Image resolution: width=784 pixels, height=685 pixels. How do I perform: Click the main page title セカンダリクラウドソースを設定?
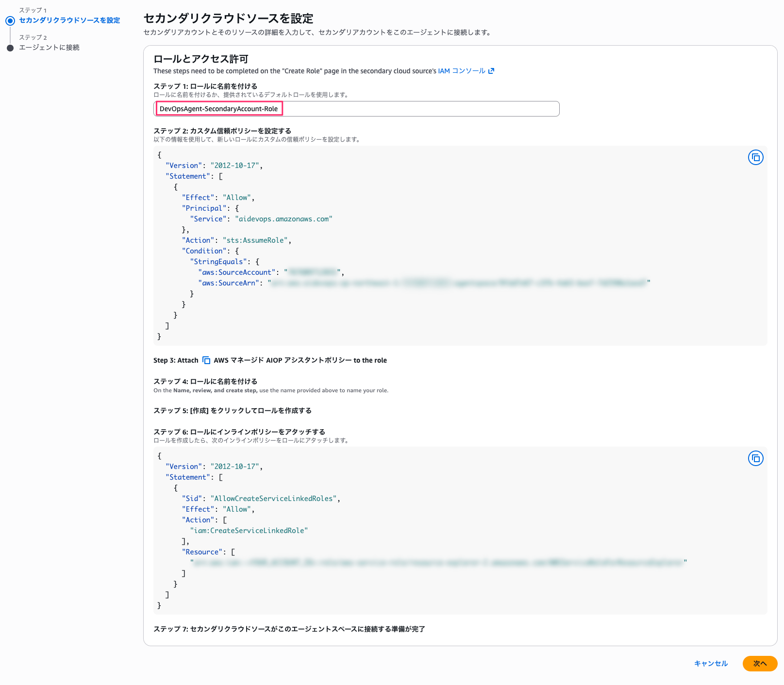[229, 18]
